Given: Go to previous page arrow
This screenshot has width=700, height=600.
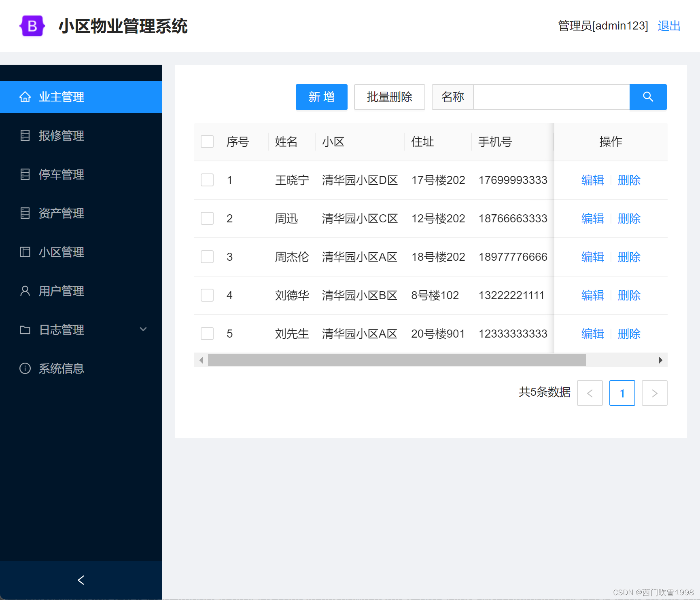Looking at the screenshot, I should (590, 393).
